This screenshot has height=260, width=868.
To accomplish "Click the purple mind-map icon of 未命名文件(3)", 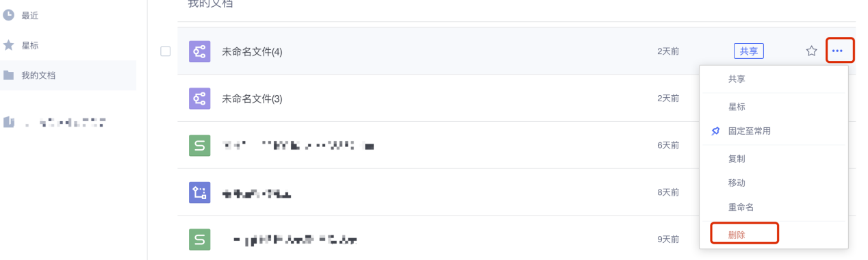I will point(200,99).
